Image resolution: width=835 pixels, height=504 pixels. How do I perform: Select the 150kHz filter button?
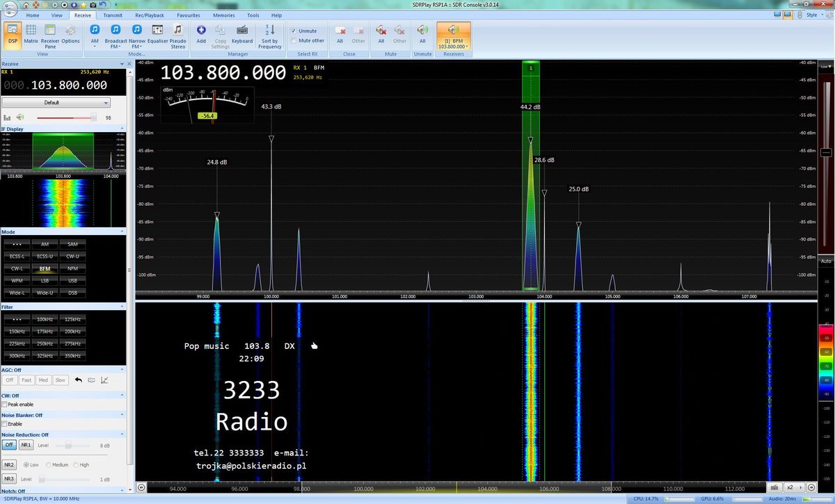pyautogui.click(x=17, y=331)
